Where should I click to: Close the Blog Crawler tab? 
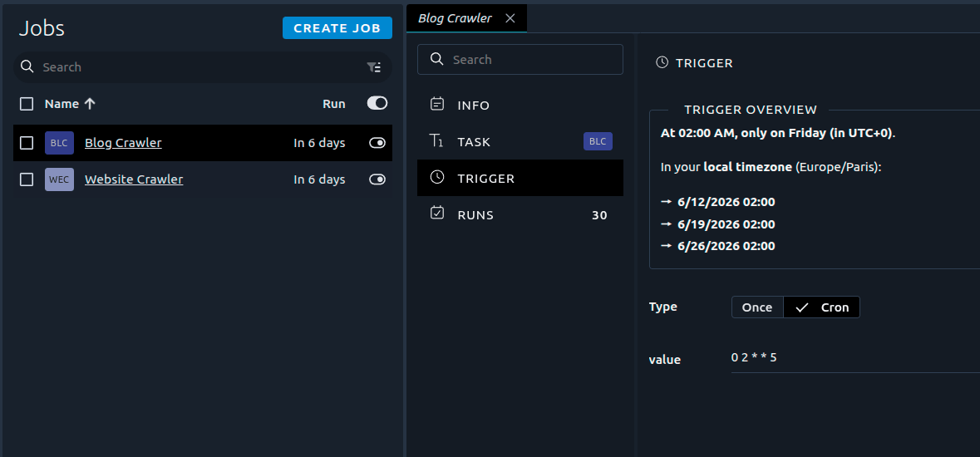click(x=510, y=18)
